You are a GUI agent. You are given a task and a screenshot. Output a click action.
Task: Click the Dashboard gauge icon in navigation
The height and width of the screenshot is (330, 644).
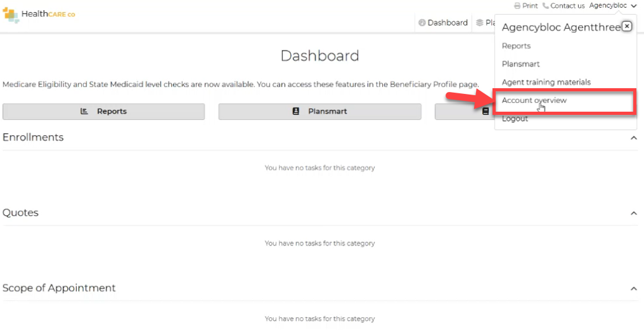(x=422, y=23)
